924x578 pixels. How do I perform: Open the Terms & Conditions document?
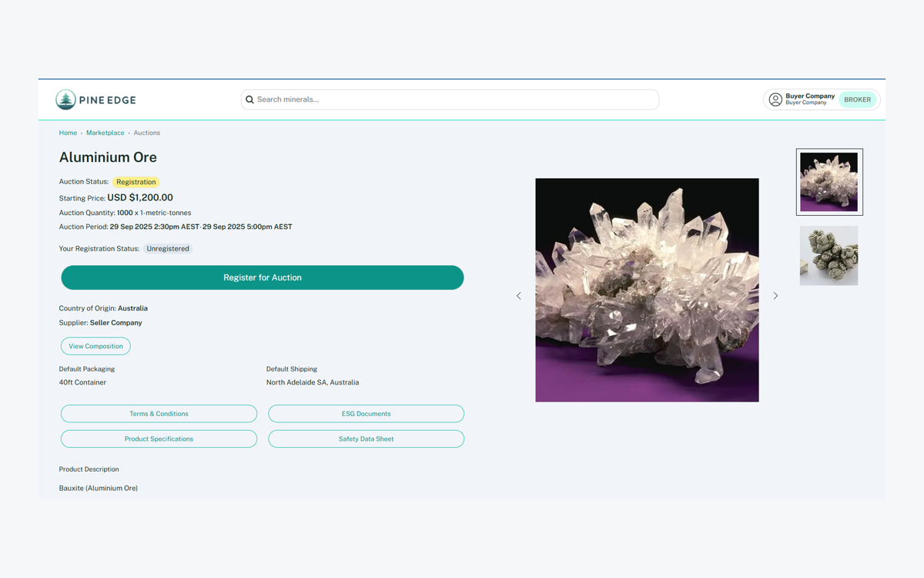click(x=159, y=414)
